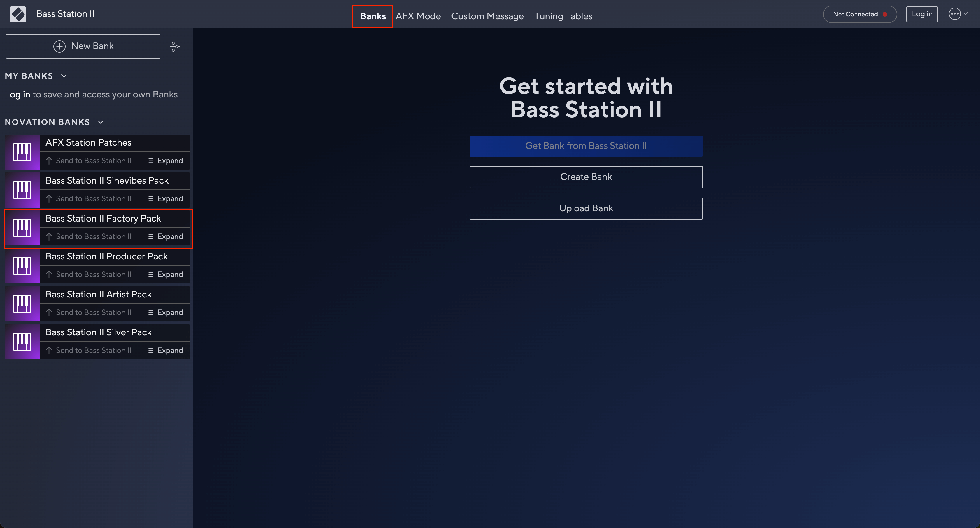Select the AFX Station Patches title
Image resolution: width=980 pixels, height=528 pixels.
click(88, 143)
